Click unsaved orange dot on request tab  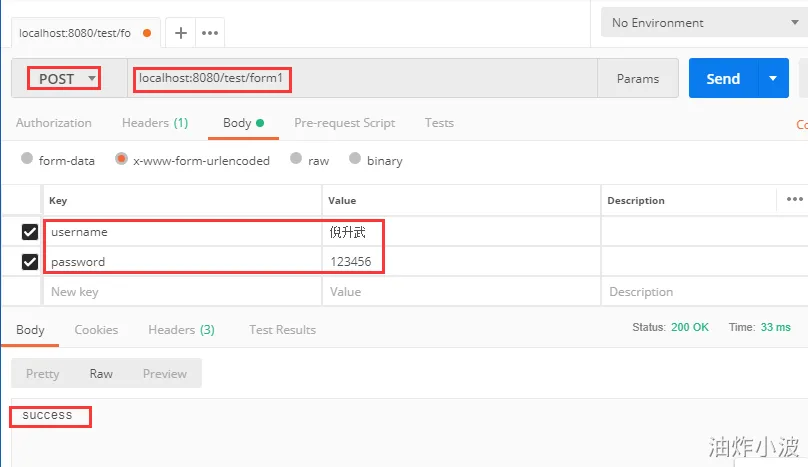147,33
